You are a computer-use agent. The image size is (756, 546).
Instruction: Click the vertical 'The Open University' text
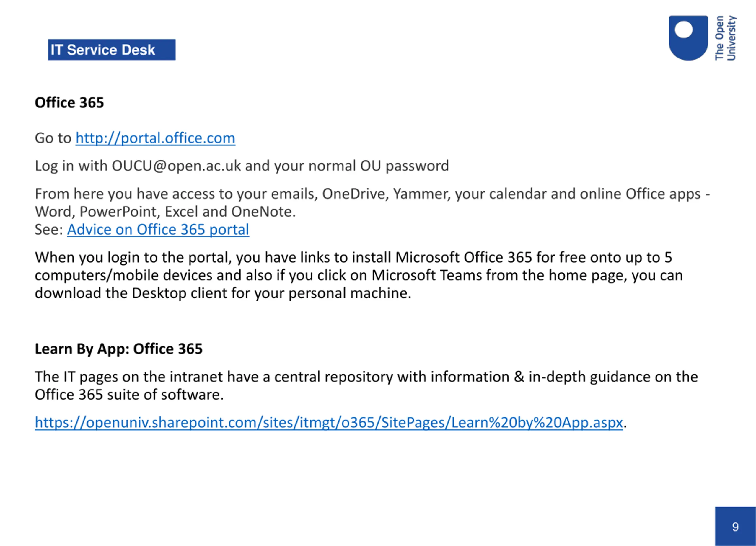click(725, 38)
